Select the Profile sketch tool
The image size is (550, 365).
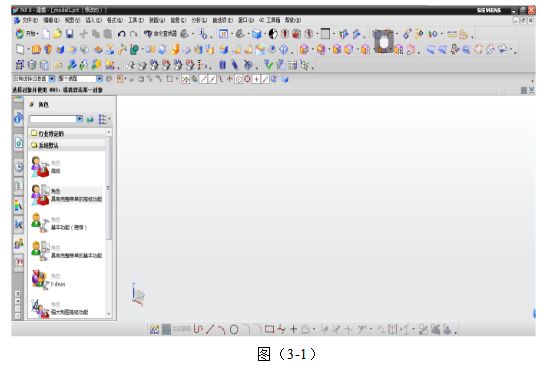pos(198,329)
